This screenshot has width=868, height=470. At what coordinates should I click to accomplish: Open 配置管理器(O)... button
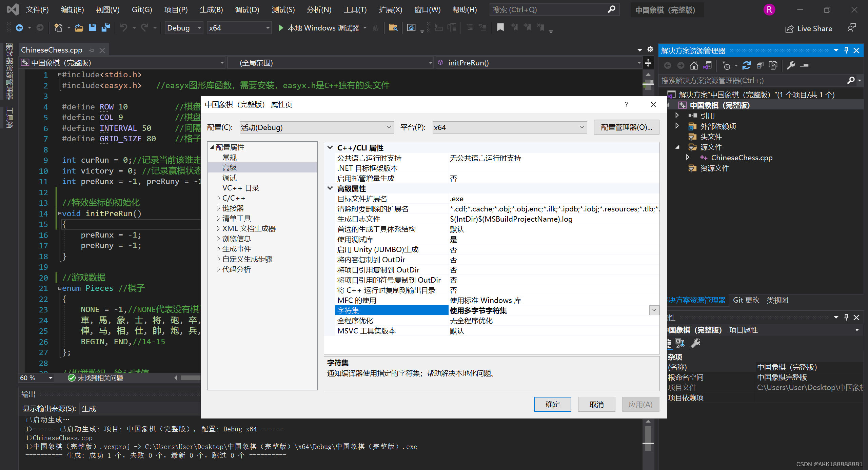point(626,127)
